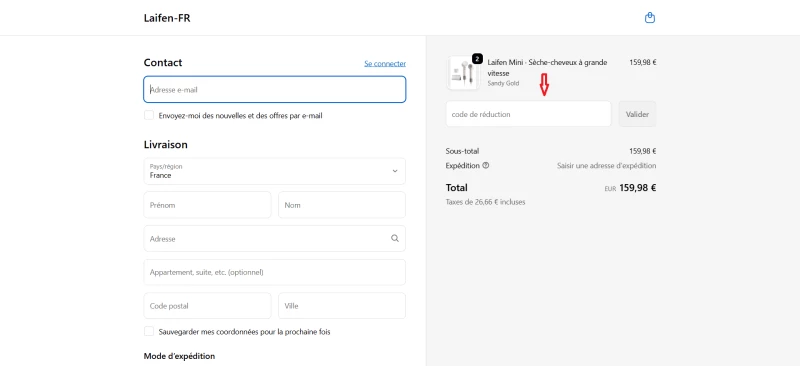
Task: Select the Code postal field
Action: (x=207, y=306)
